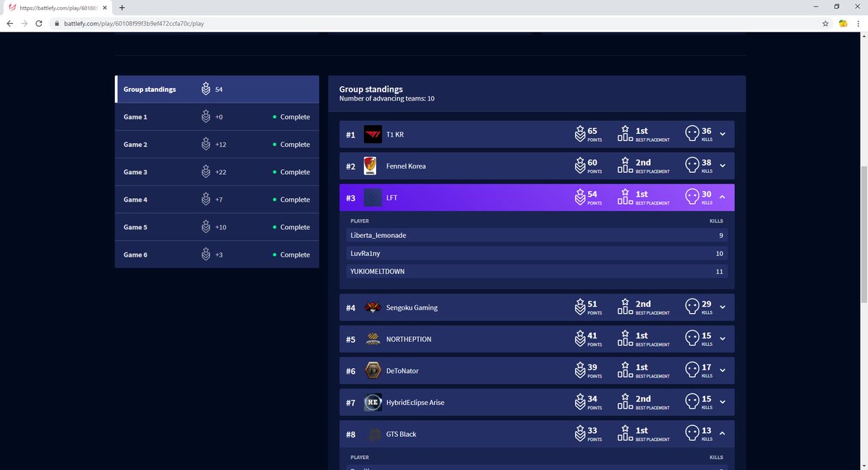Viewport: 868px width, 470px height.
Task: Open the Game 3 results tab
Action: [x=217, y=172]
